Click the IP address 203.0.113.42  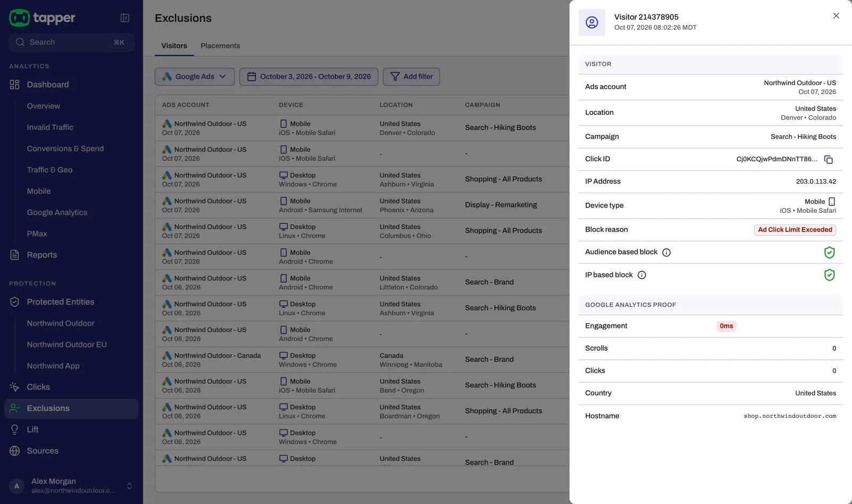tap(816, 181)
